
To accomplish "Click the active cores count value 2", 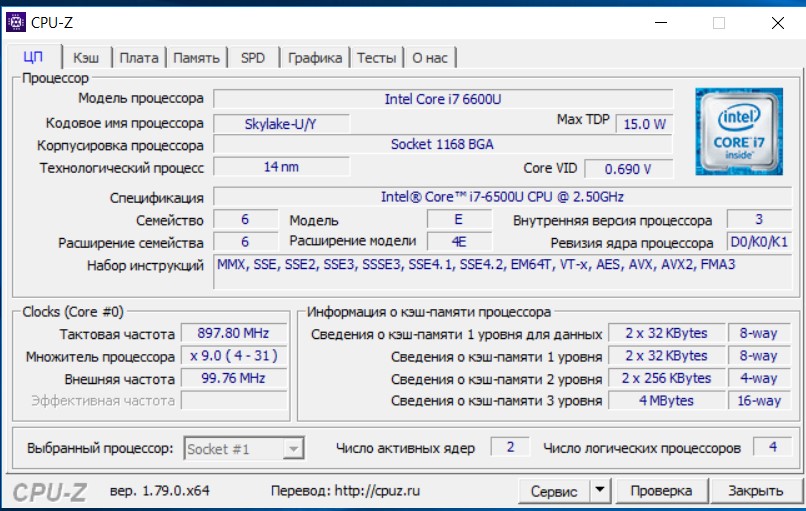I will point(510,447).
